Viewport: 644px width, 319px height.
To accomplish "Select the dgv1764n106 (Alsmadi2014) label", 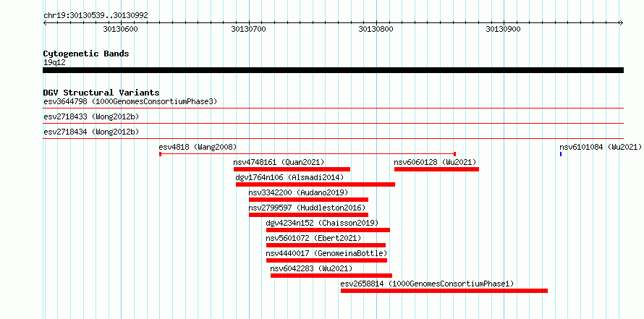I will pyautogui.click(x=289, y=177).
